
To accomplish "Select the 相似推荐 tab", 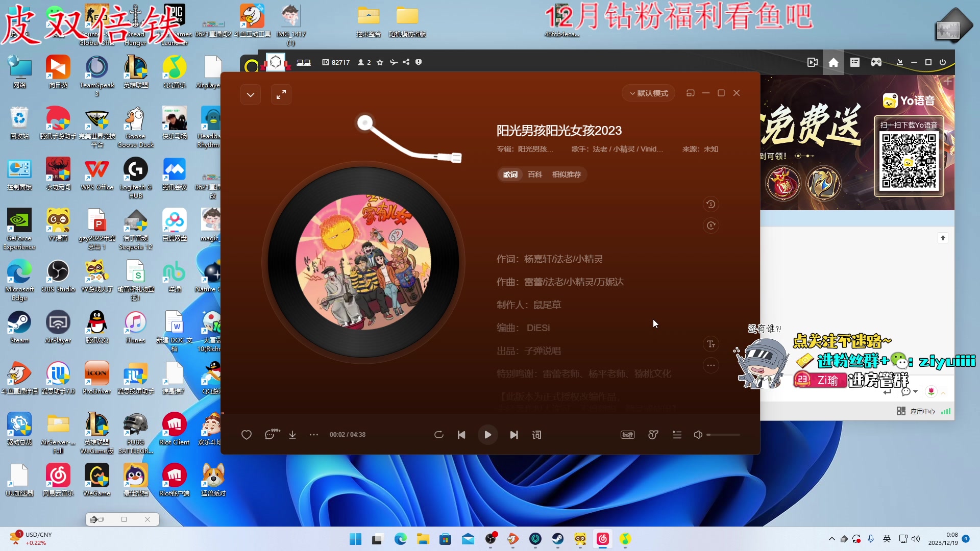I will pos(567,174).
